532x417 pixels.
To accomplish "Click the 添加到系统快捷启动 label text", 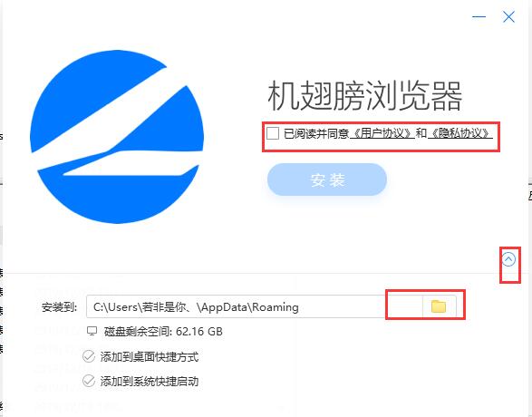I will [x=150, y=382].
